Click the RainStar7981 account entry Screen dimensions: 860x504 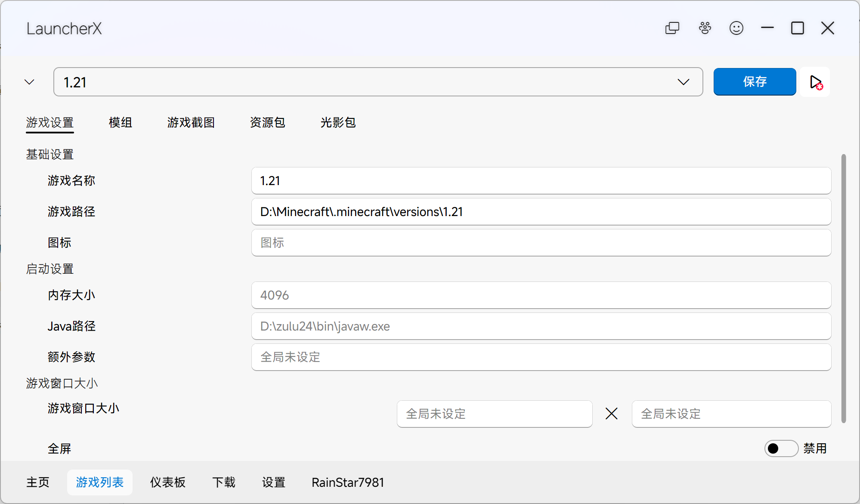(347, 482)
